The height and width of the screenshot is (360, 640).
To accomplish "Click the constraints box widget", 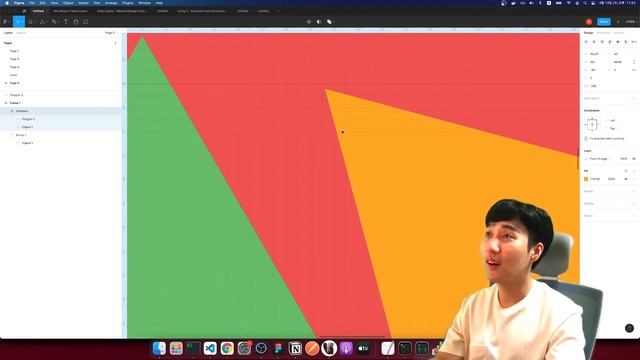I will [x=592, y=124].
